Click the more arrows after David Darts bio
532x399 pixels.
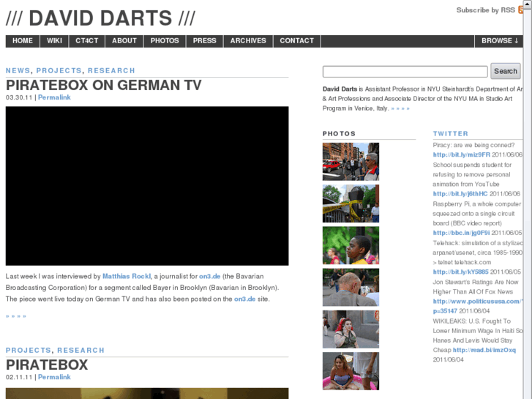[x=400, y=108]
